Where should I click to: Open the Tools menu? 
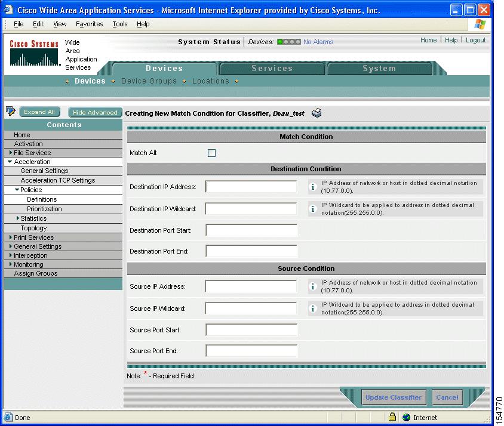(120, 24)
